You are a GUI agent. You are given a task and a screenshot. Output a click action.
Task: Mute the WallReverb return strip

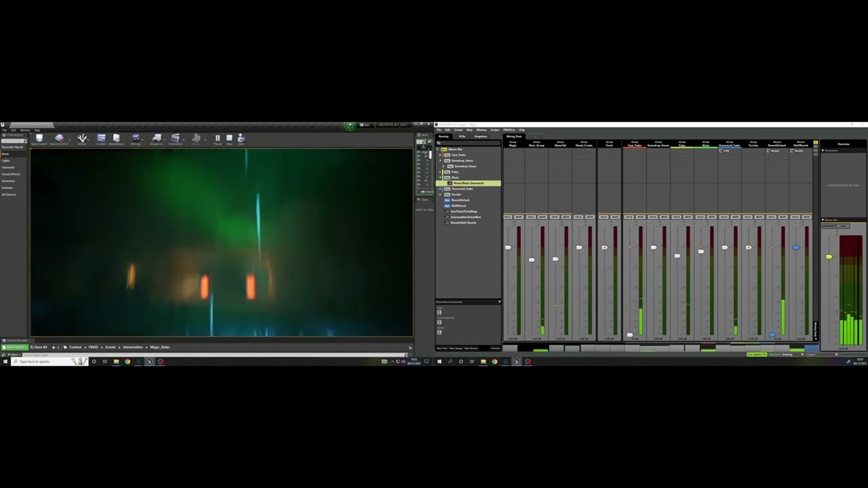click(806, 217)
